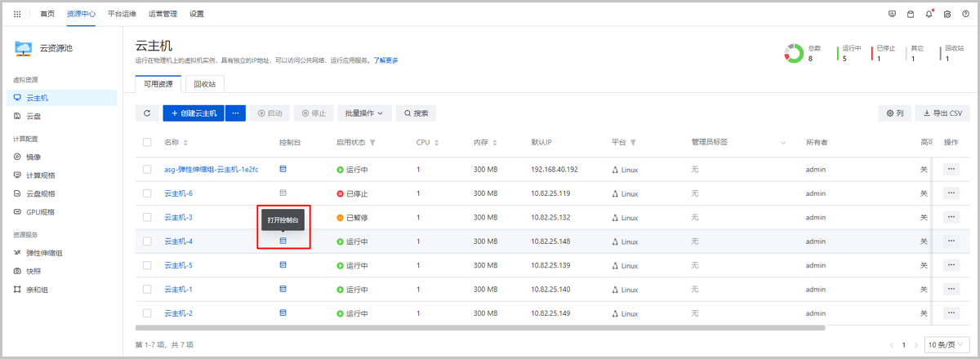Click the 启用状态 filter icon
The width and height of the screenshot is (980, 359).
point(372,143)
